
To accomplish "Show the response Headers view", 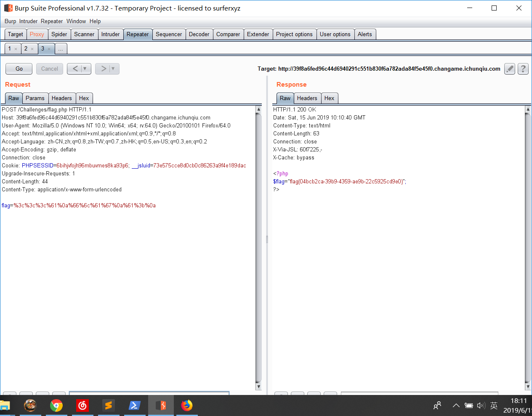I will (307, 98).
